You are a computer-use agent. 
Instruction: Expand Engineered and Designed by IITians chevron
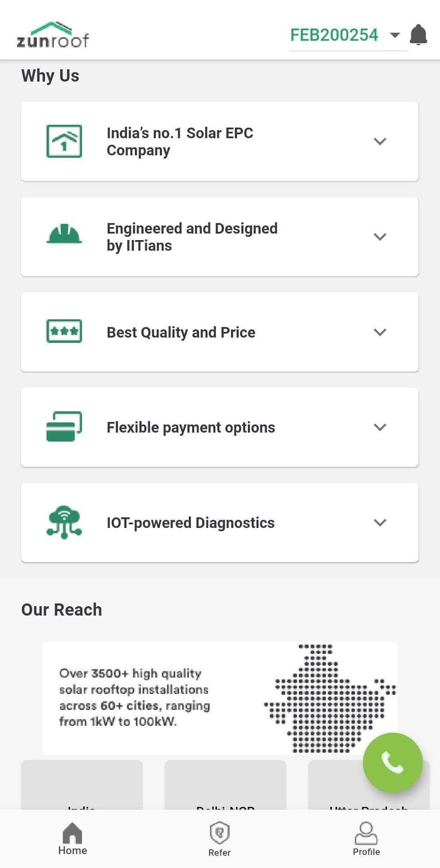point(380,237)
